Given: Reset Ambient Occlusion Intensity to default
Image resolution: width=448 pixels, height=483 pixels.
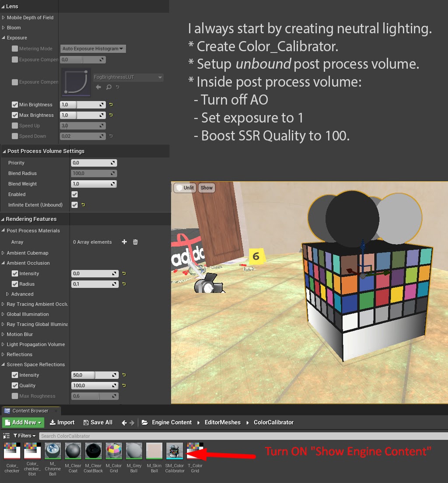Looking at the screenshot, I should pyautogui.click(x=124, y=273).
